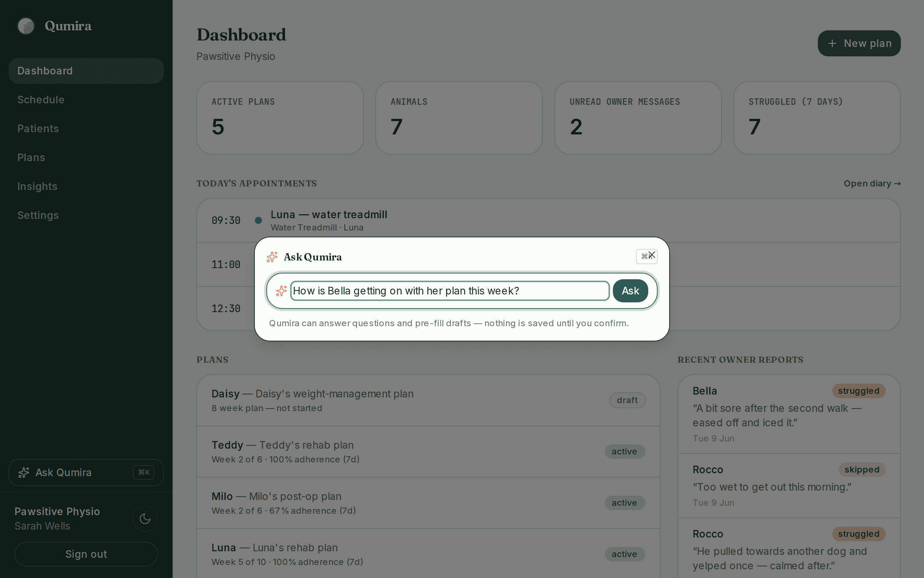
Task: Click the ⌘K shortcut badge in the sidebar
Action: (x=144, y=473)
